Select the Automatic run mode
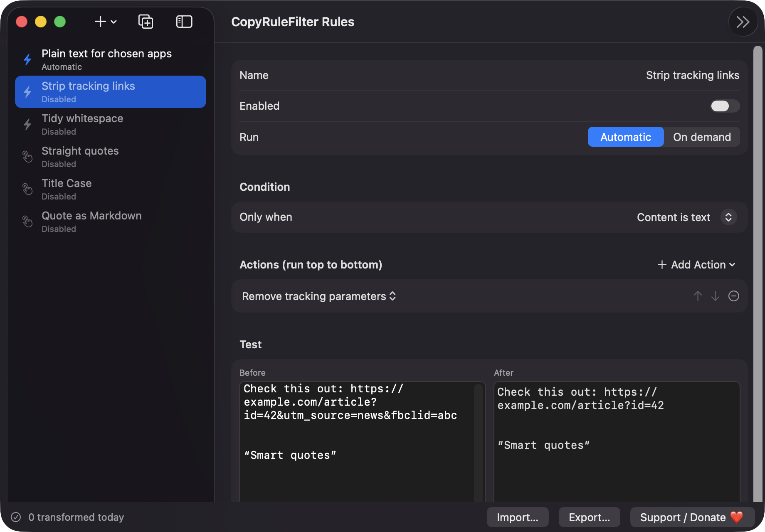Image resolution: width=765 pixels, height=532 pixels. coord(626,137)
